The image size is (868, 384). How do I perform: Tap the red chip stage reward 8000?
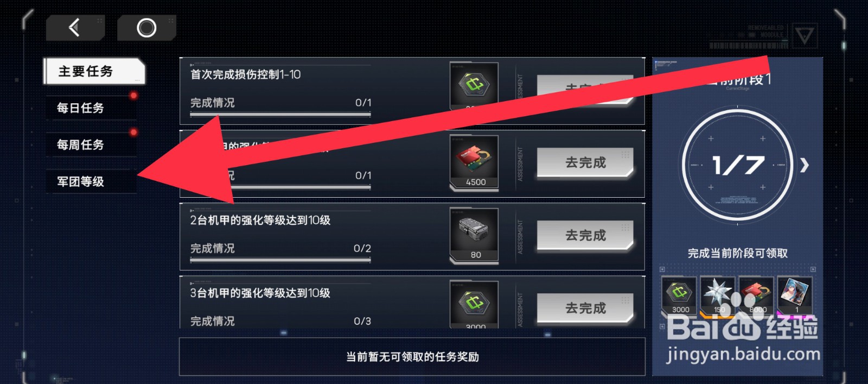[x=757, y=295]
